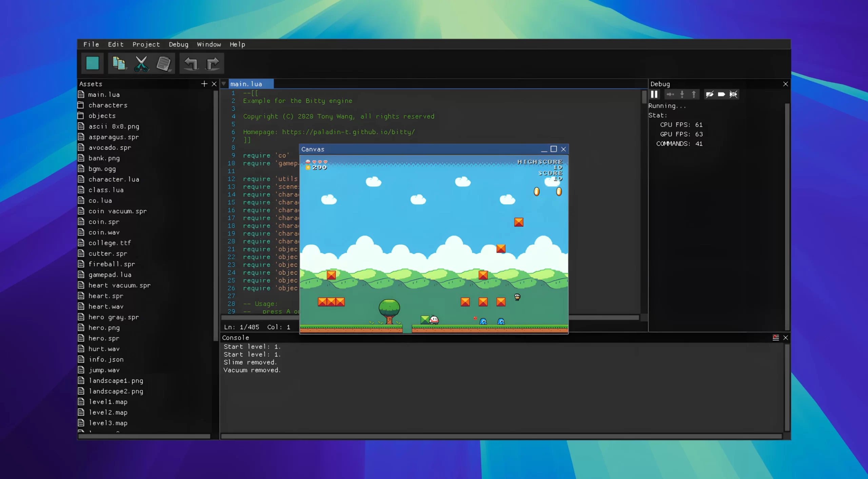868x479 pixels.
Task: Open the Project menu
Action: [146, 44]
